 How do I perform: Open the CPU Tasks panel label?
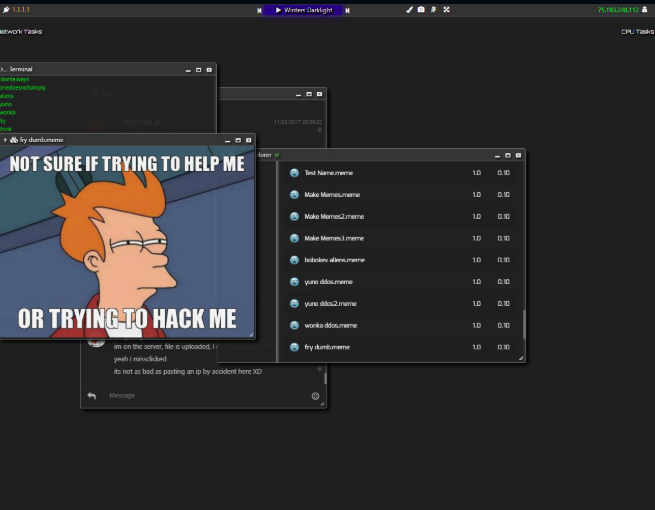(637, 32)
